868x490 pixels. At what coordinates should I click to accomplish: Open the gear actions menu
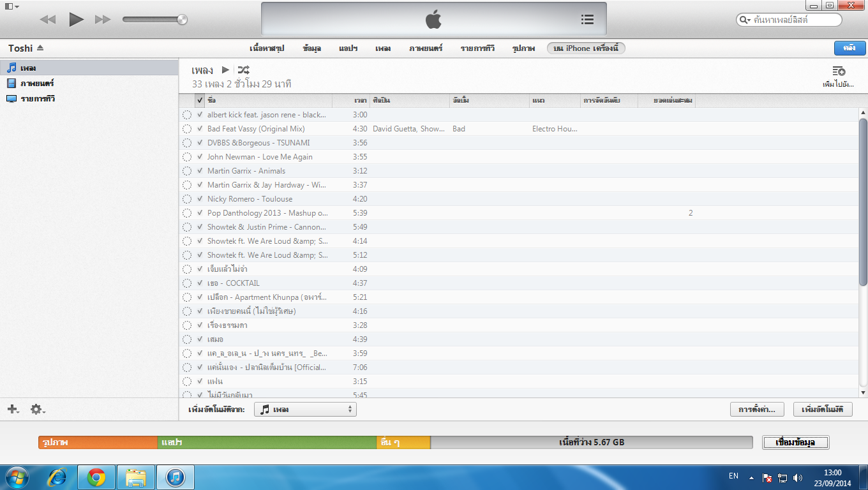38,409
